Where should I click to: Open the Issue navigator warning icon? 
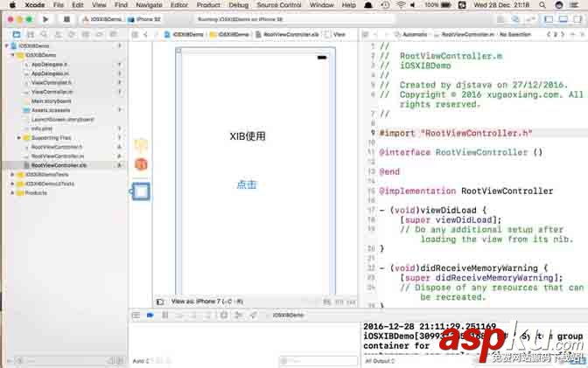click(58, 34)
